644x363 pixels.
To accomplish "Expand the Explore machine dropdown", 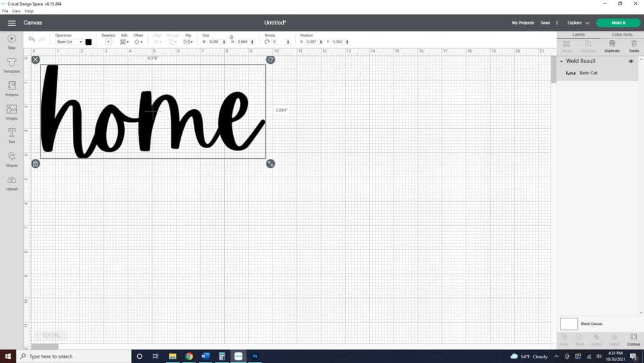I will point(578,23).
